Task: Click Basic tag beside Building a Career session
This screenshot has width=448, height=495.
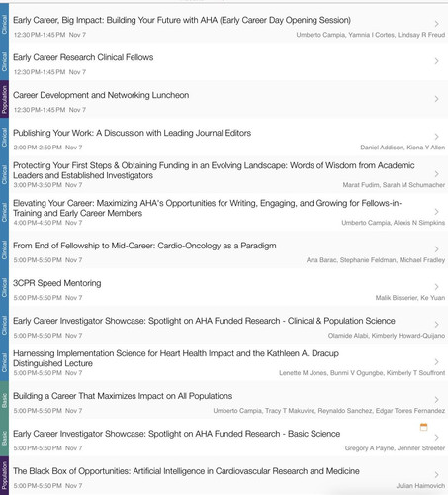Action: [4, 400]
